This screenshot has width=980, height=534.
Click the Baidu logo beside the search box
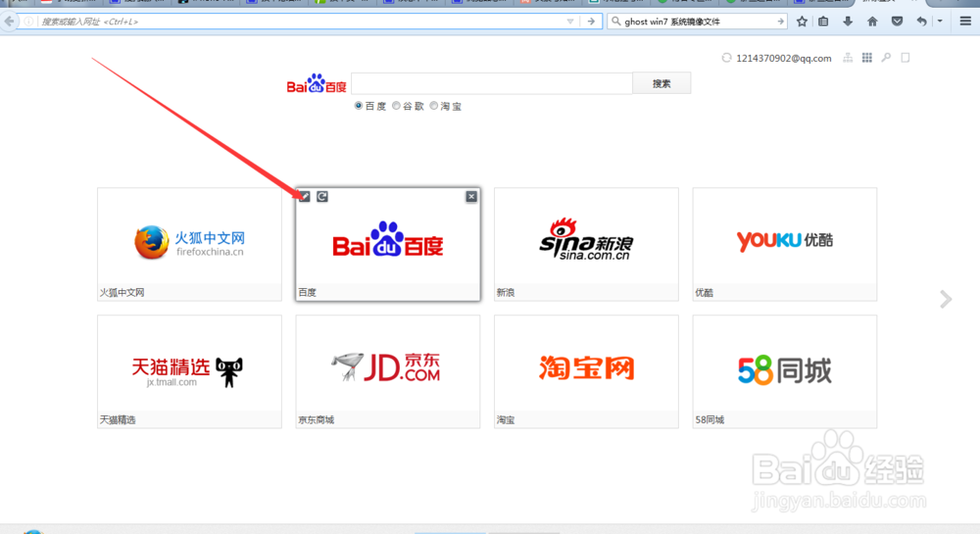point(317,83)
